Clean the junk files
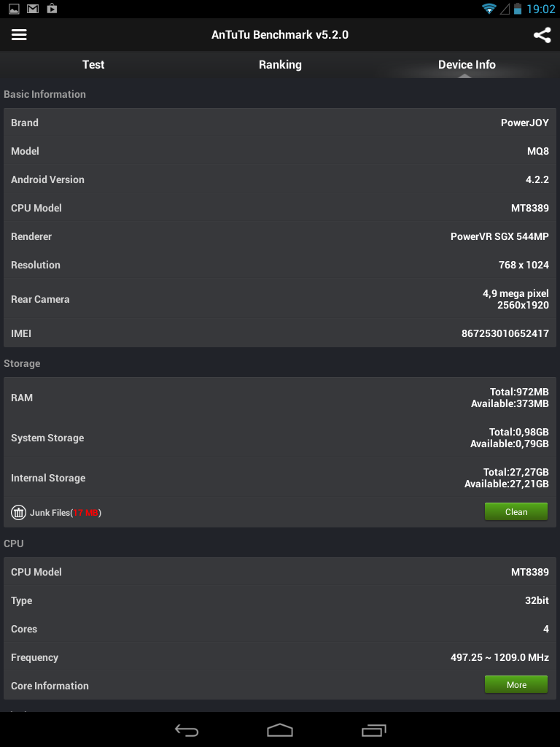Viewport: 560px width, 747px height. [x=516, y=512]
